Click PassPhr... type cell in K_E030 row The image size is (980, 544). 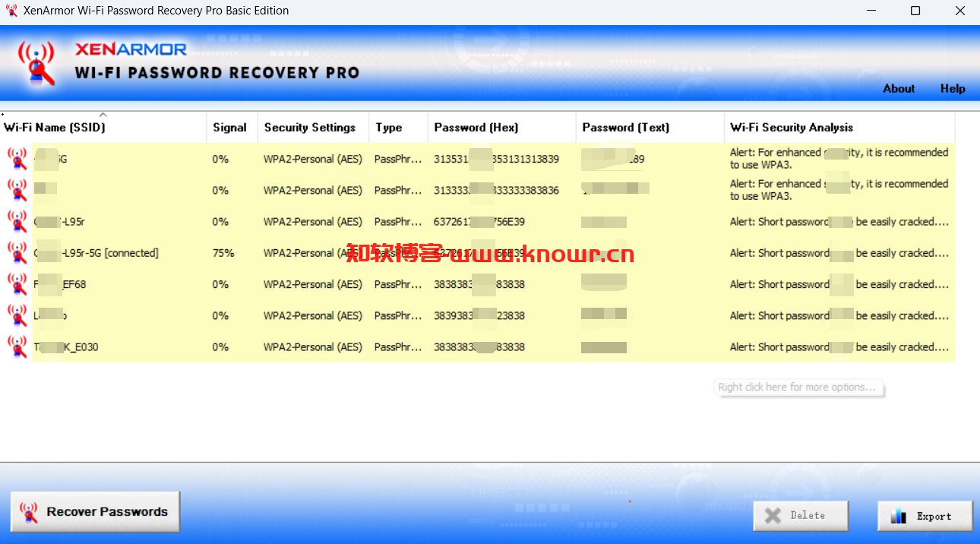398,347
